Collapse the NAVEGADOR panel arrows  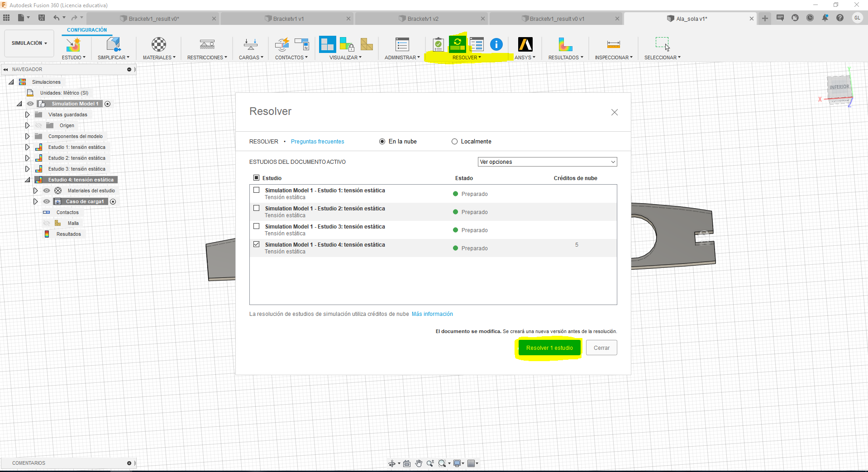tap(5, 69)
